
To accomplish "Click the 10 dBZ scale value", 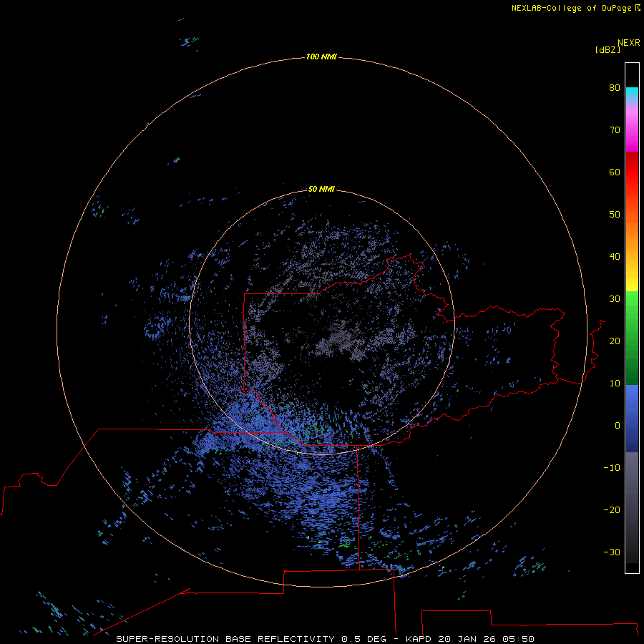I will pyautogui.click(x=615, y=384).
